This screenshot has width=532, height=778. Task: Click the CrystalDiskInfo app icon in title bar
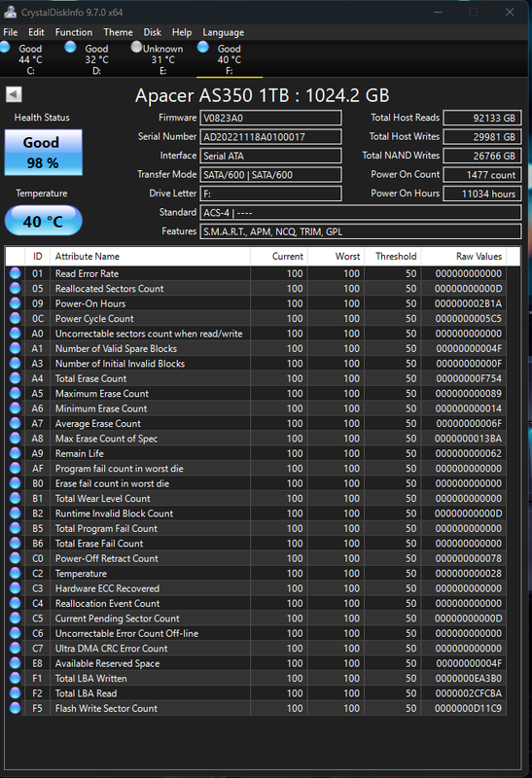click(10, 12)
